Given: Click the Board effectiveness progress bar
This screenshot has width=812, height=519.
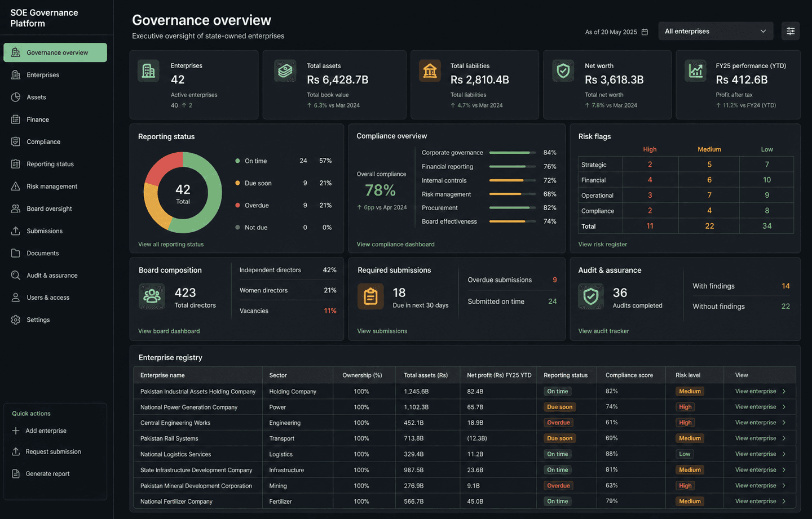Looking at the screenshot, I should (x=513, y=221).
